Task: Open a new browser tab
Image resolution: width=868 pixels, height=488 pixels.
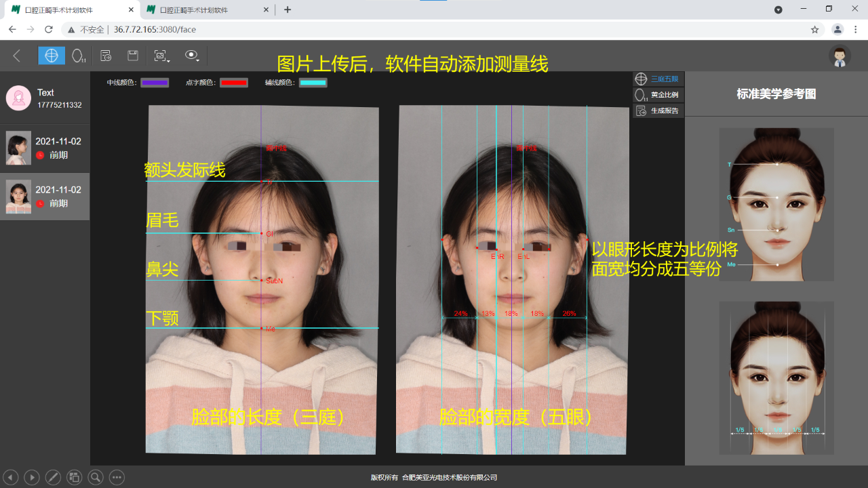Action: tap(288, 9)
